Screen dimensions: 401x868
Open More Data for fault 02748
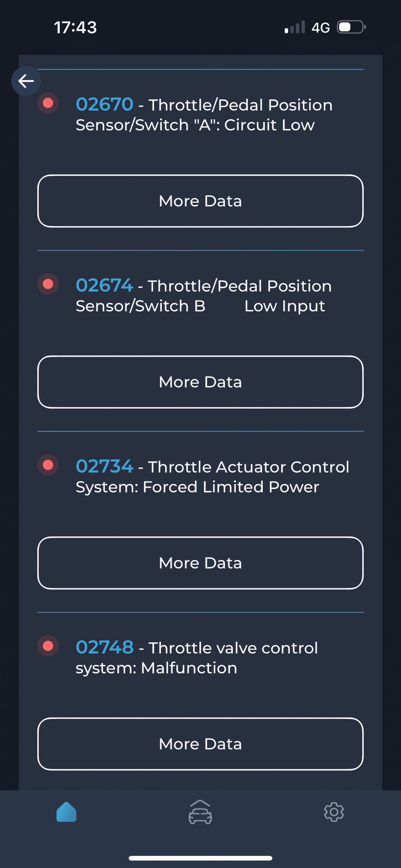click(200, 744)
